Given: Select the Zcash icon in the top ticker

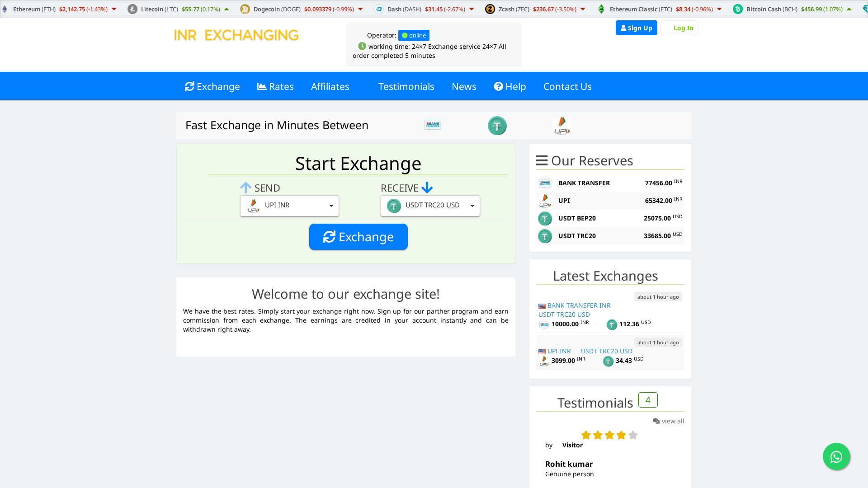Looking at the screenshot, I should (x=490, y=9).
